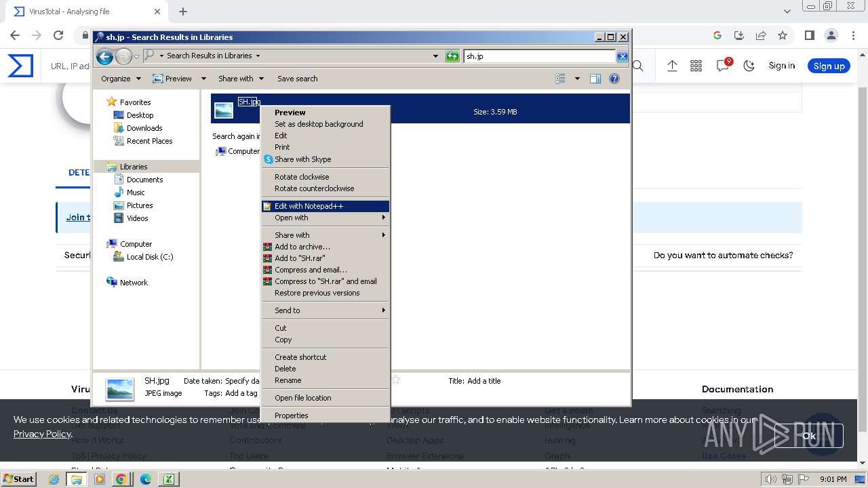Choose Edit with Notepad++
868x488 pixels.
click(325, 206)
